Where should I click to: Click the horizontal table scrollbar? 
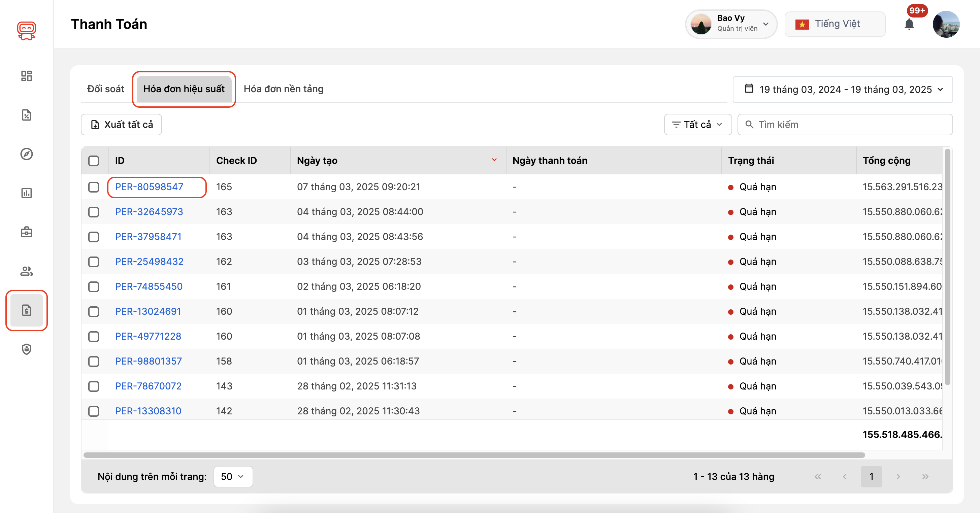pyautogui.click(x=473, y=455)
